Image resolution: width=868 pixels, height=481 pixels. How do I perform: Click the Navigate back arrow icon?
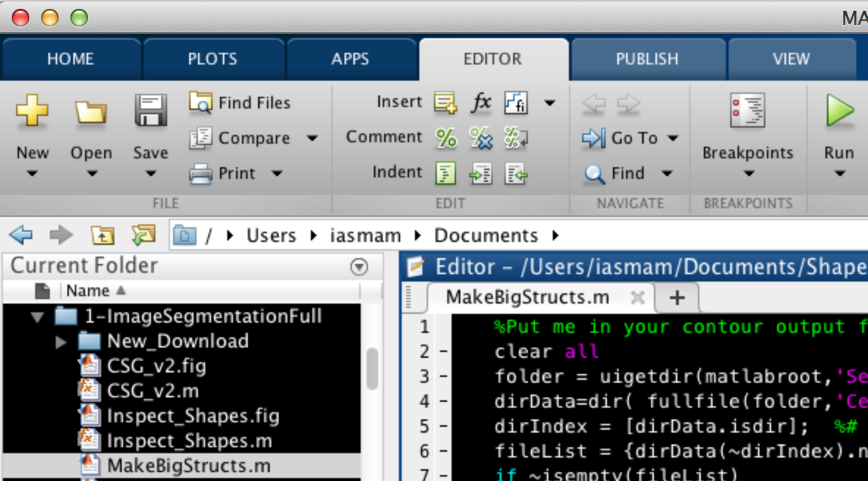594,103
